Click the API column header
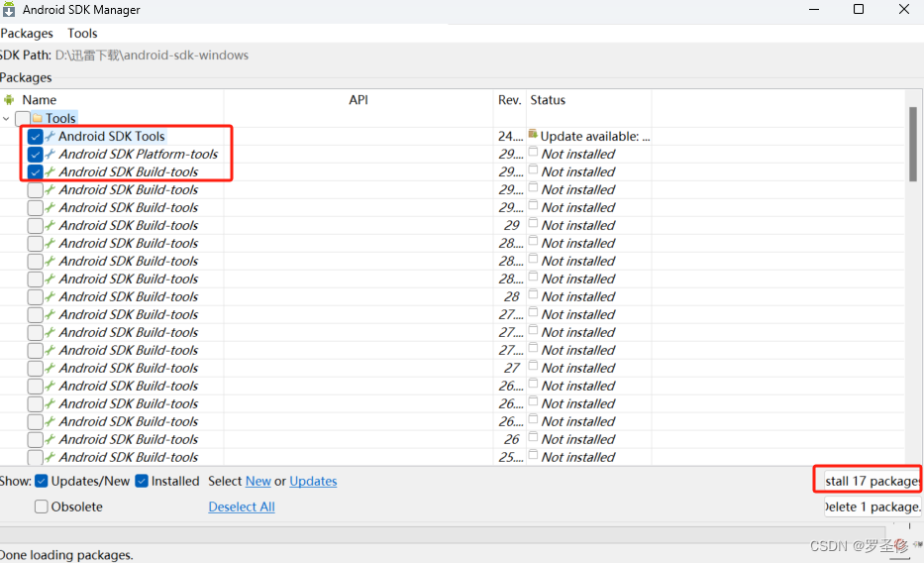Viewport: 924px width, 563px height. (359, 100)
